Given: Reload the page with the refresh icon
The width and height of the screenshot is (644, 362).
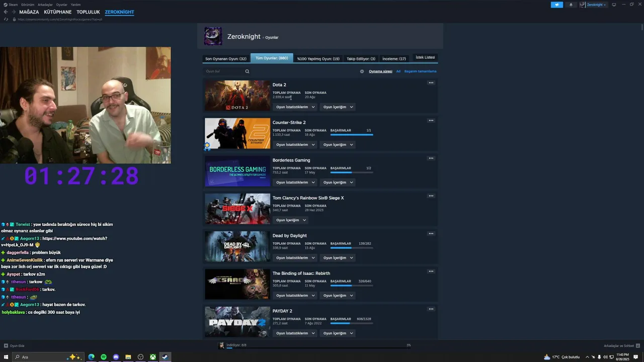Looking at the screenshot, I should coord(6,19).
